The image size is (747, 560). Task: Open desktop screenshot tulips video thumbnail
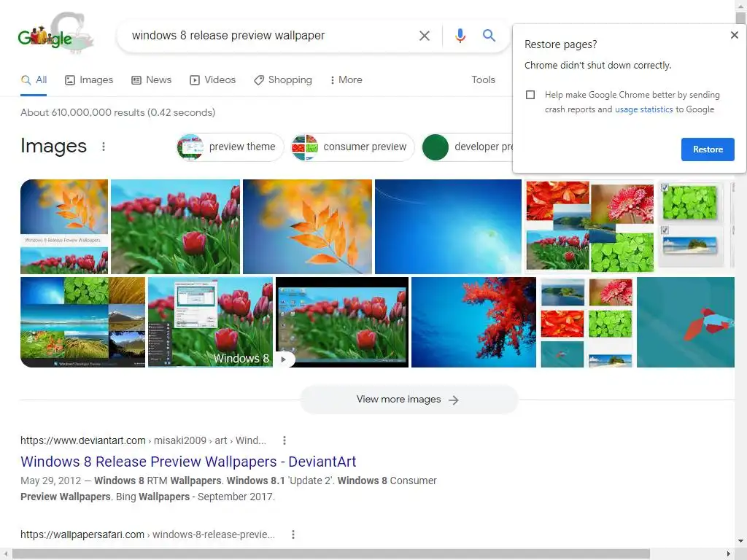pyautogui.click(x=342, y=322)
